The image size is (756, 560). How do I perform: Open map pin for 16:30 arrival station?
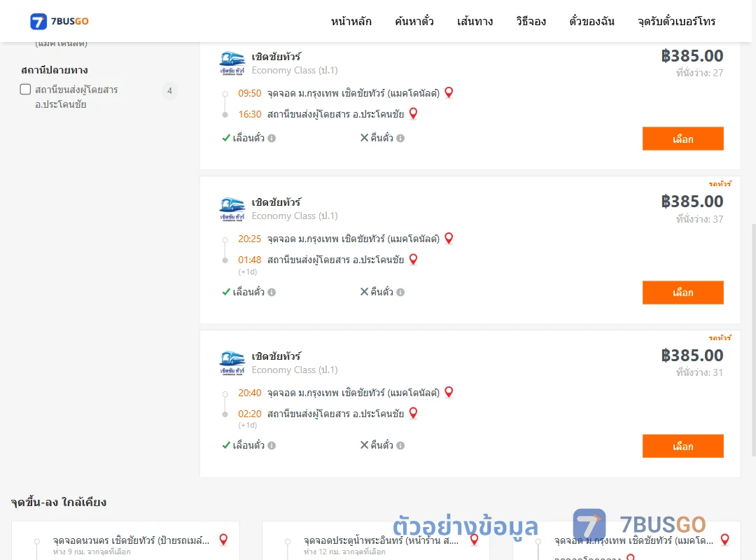413,114
